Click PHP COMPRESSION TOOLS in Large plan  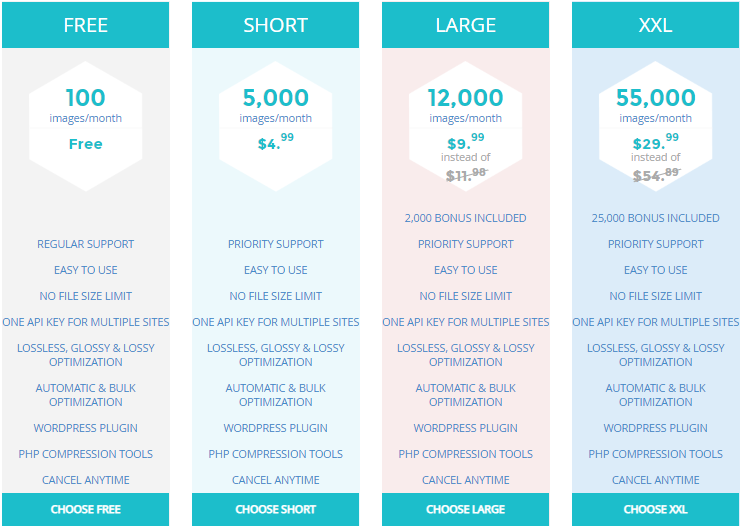(465, 454)
